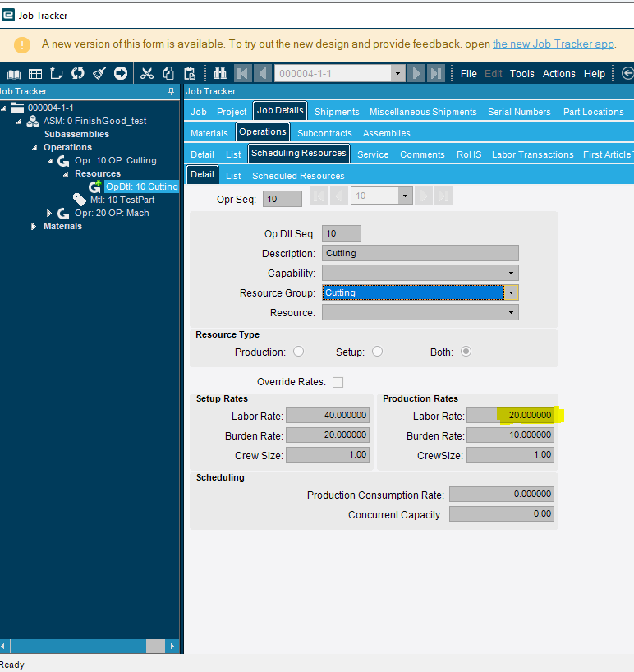Viewport: 634px width, 672px height.
Task: Switch to the Materials tab
Action: click(x=209, y=133)
